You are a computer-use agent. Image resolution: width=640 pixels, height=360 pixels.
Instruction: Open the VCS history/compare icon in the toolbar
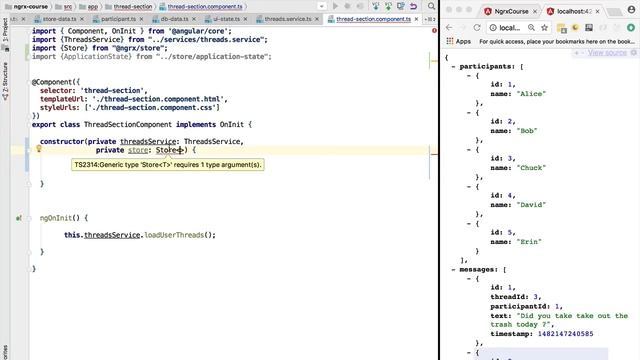tap(401, 6)
